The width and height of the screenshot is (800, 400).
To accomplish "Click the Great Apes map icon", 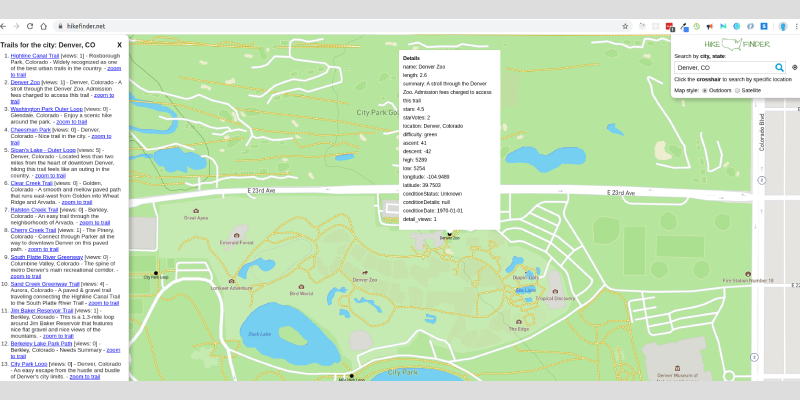I will click(196, 211).
